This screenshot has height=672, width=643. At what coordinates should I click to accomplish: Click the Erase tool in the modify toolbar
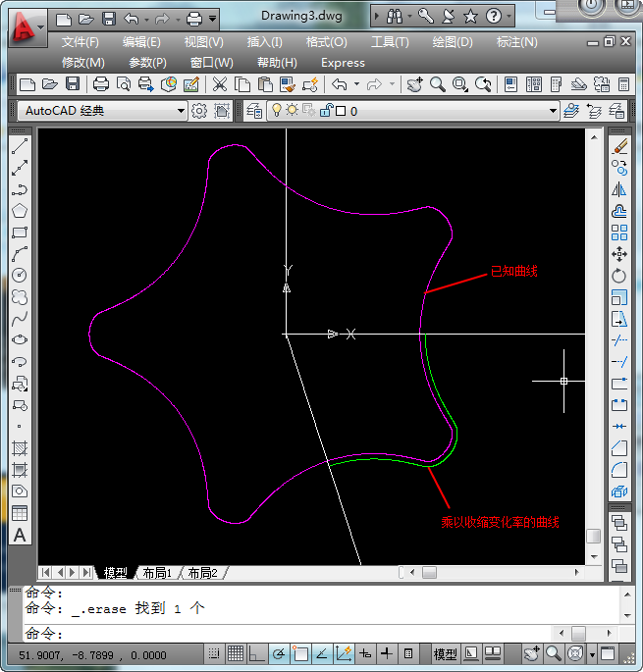619,146
